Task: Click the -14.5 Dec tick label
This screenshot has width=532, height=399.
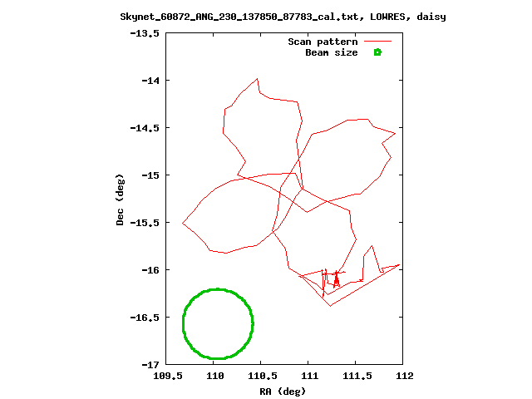Action: pyautogui.click(x=145, y=128)
